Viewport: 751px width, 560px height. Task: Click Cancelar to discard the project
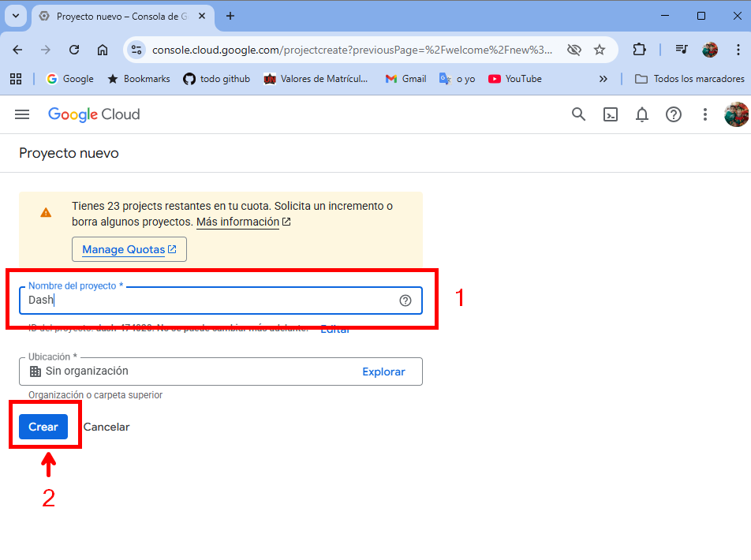coord(106,427)
